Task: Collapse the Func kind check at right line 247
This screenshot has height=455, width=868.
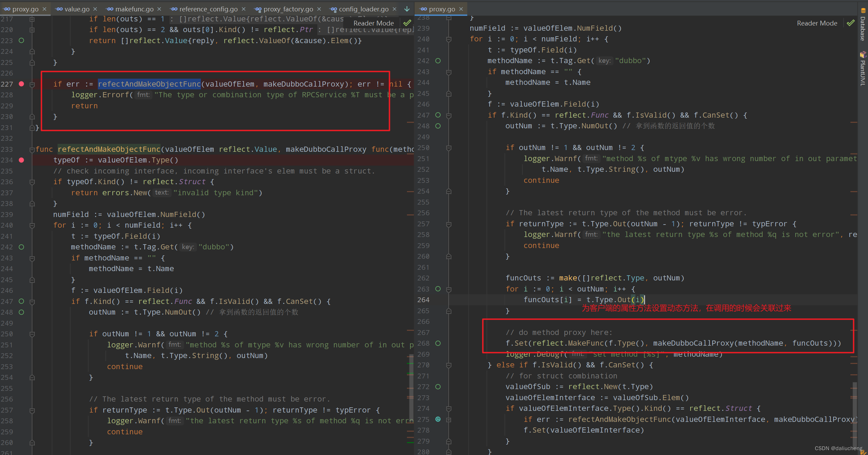Action: coord(449,115)
